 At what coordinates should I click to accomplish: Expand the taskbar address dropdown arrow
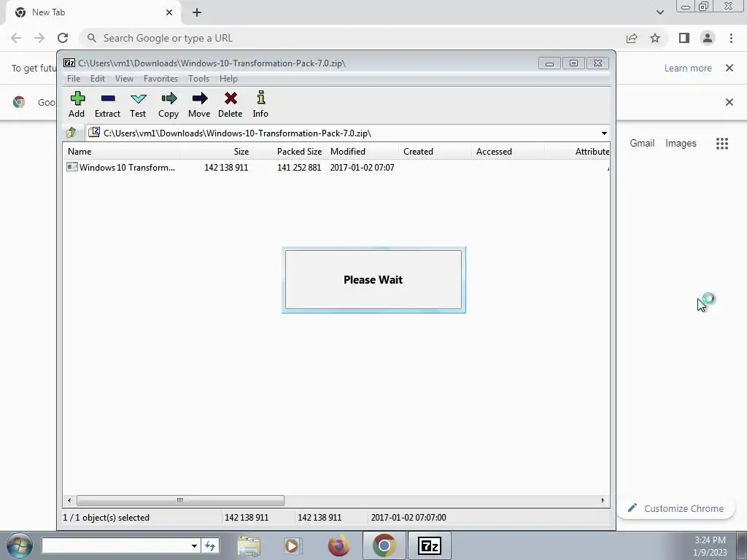click(x=194, y=545)
